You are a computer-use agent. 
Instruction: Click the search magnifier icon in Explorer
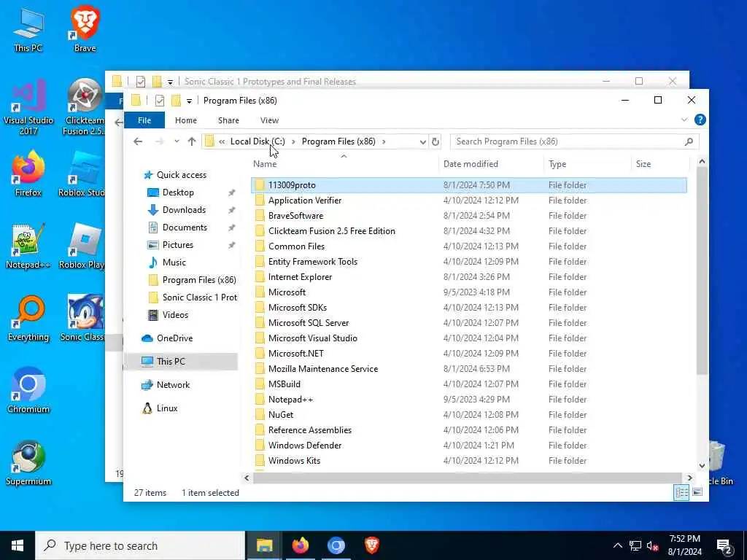[689, 141]
